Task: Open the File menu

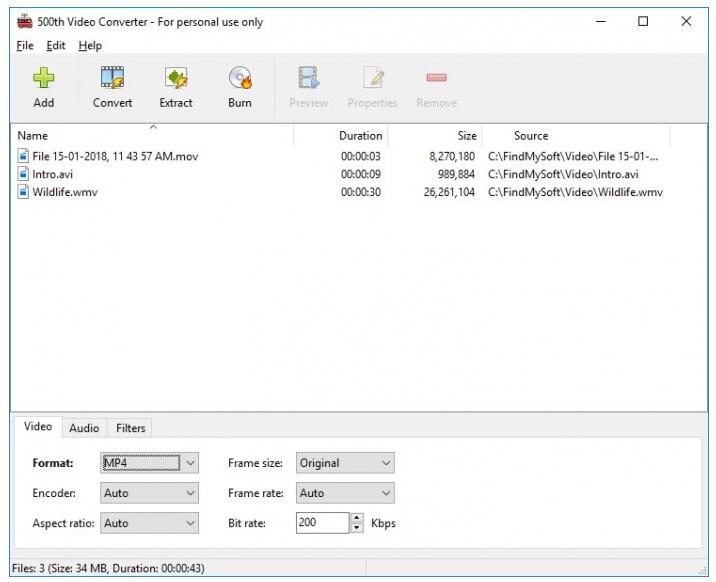Action: 25,46
